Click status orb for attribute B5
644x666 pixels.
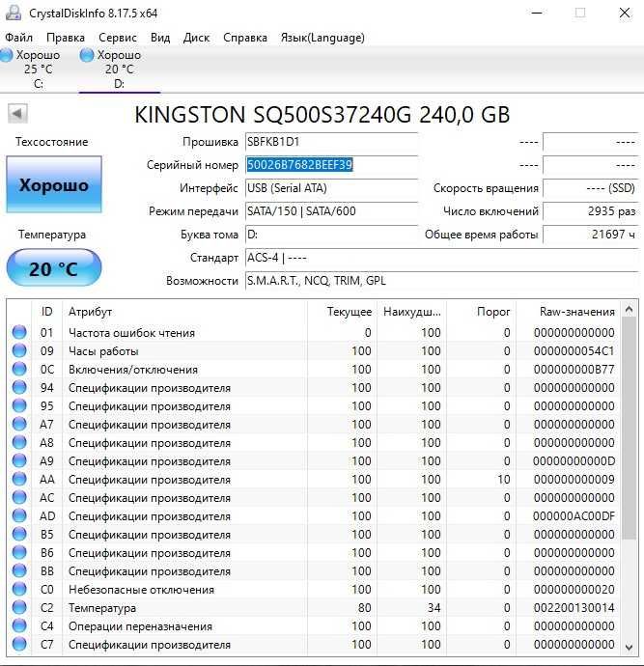pyautogui.click(x=19, y=534)
